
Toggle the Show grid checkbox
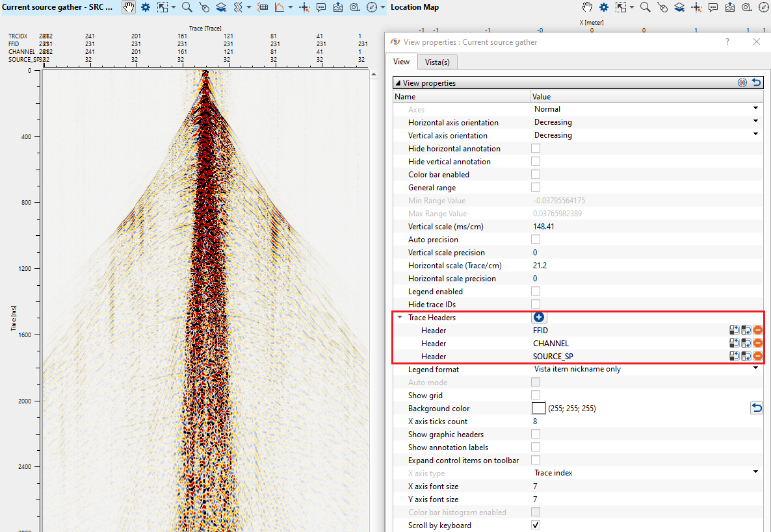(x=536, y=395)
